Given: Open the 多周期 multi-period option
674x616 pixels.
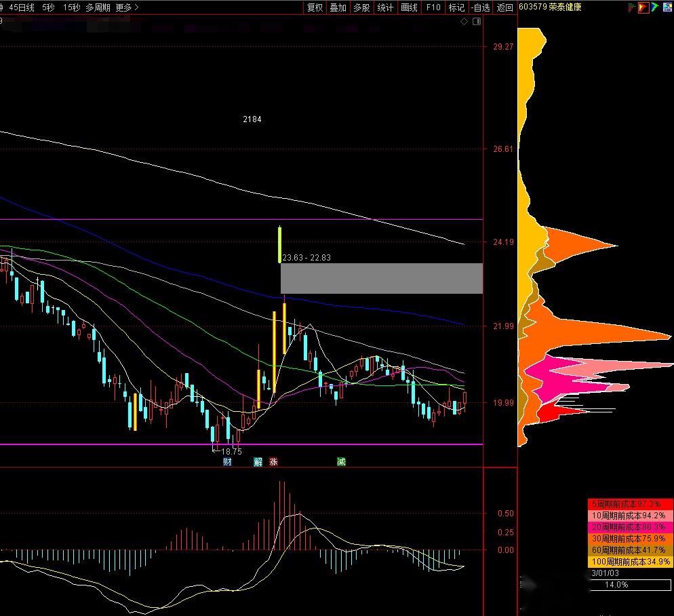Looking at the screenshot, I should (x=98, y=7).
